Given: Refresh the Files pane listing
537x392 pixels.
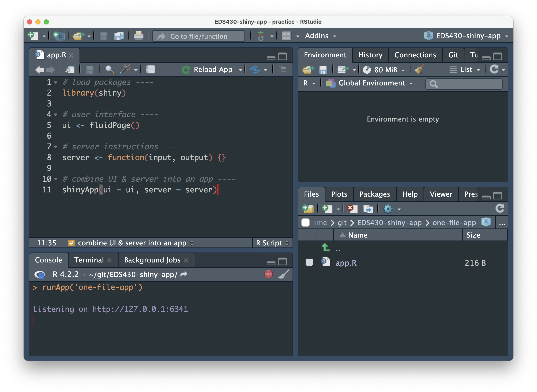Looking at the screenshot, I should [500, 209].
